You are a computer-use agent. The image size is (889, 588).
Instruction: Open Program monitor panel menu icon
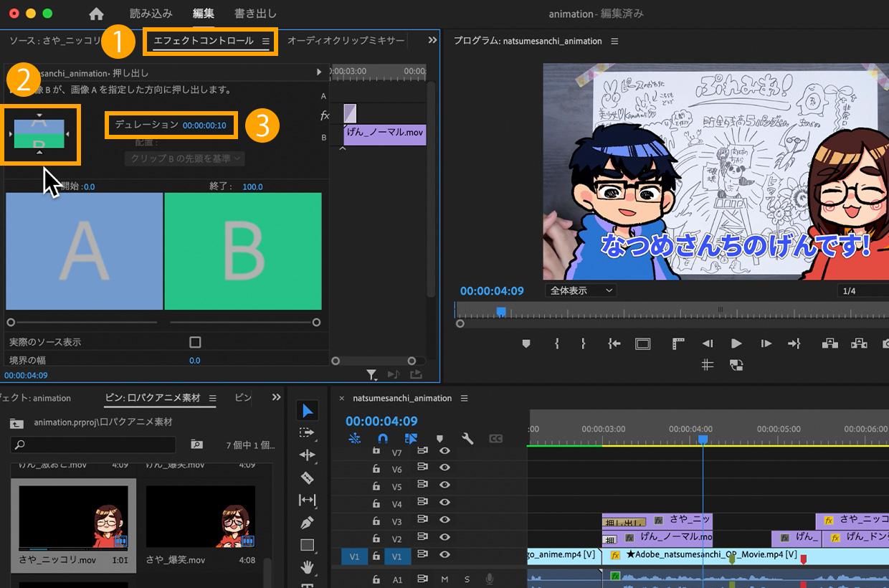coord(614,41)
